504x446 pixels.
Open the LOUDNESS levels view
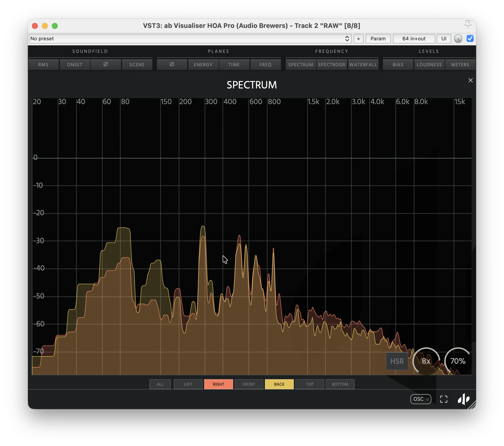tap(429, 65)
